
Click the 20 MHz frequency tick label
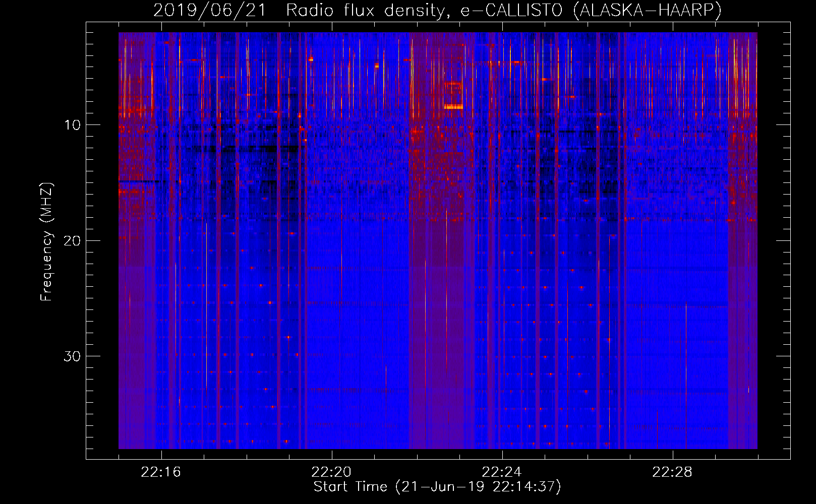pos(73,240)
